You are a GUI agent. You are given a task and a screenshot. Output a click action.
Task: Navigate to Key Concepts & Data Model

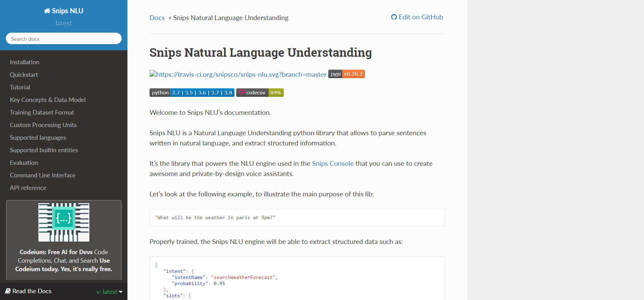pos(48,100)
